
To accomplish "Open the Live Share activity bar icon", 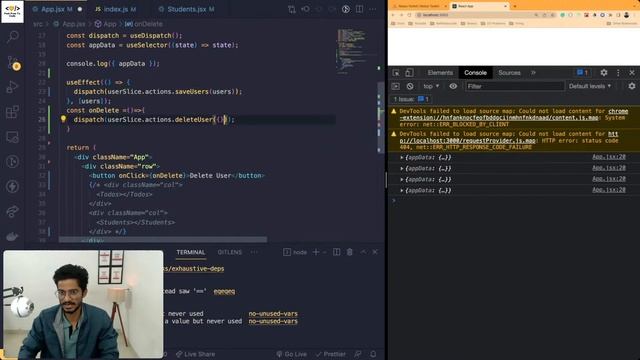I will [13, 211].
